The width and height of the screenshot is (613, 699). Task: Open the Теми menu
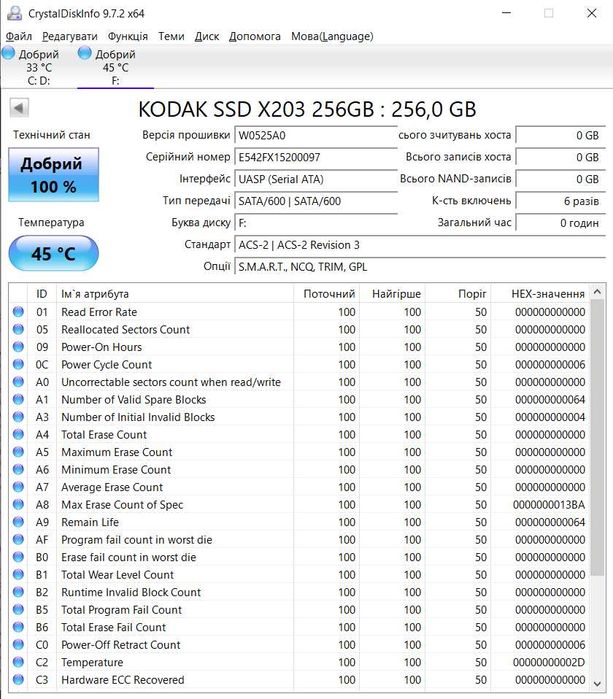[x=171, y=36]
